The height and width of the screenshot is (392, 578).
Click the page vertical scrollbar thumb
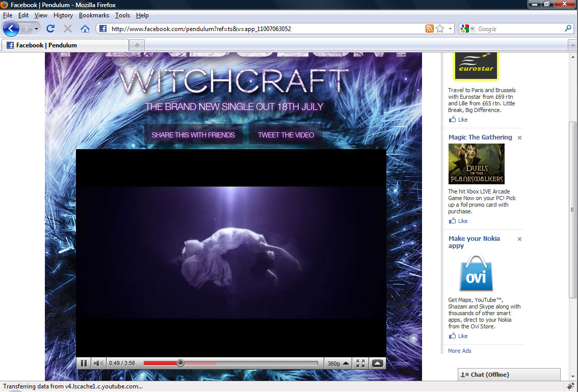[572, 210]
